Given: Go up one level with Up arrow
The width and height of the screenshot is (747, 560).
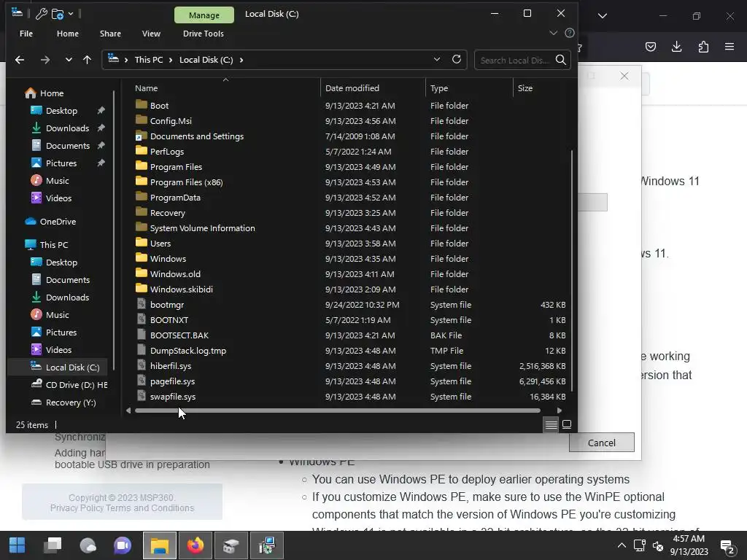Looking at the screenshot, I should click(88, 60).
